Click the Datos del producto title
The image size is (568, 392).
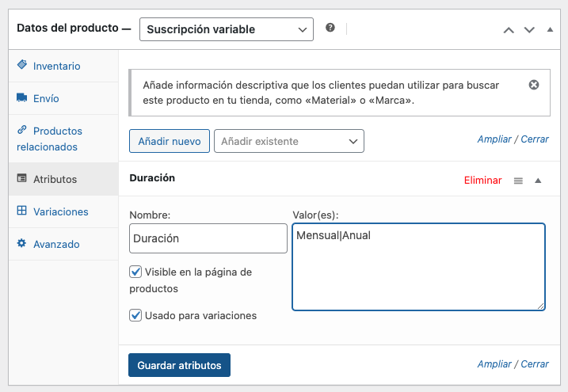coord(68,28)
